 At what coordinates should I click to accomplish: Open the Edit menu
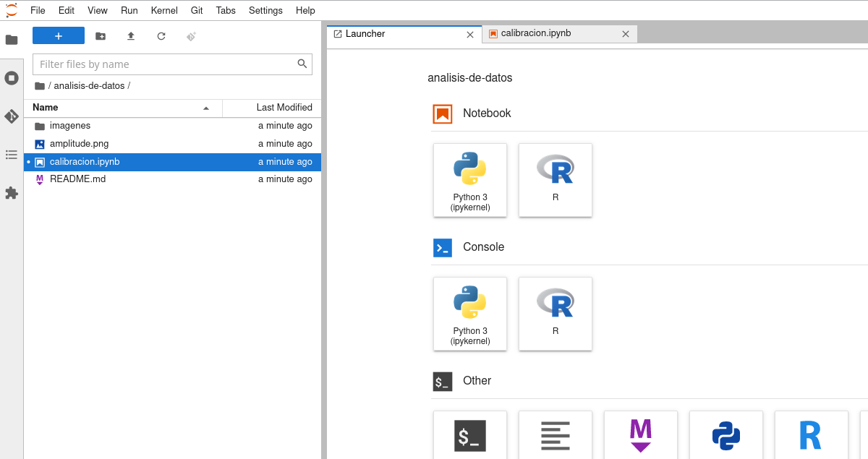point(67,10)
